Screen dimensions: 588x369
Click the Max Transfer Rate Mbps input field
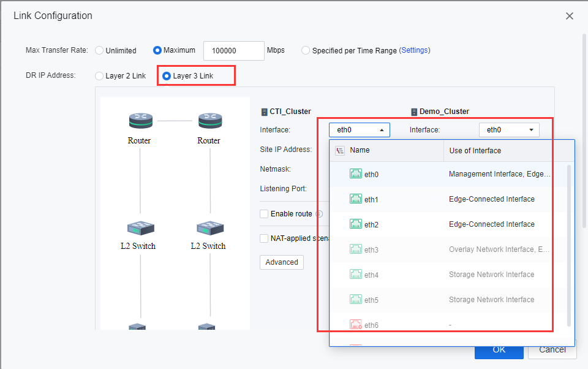(x=233, y=51)
